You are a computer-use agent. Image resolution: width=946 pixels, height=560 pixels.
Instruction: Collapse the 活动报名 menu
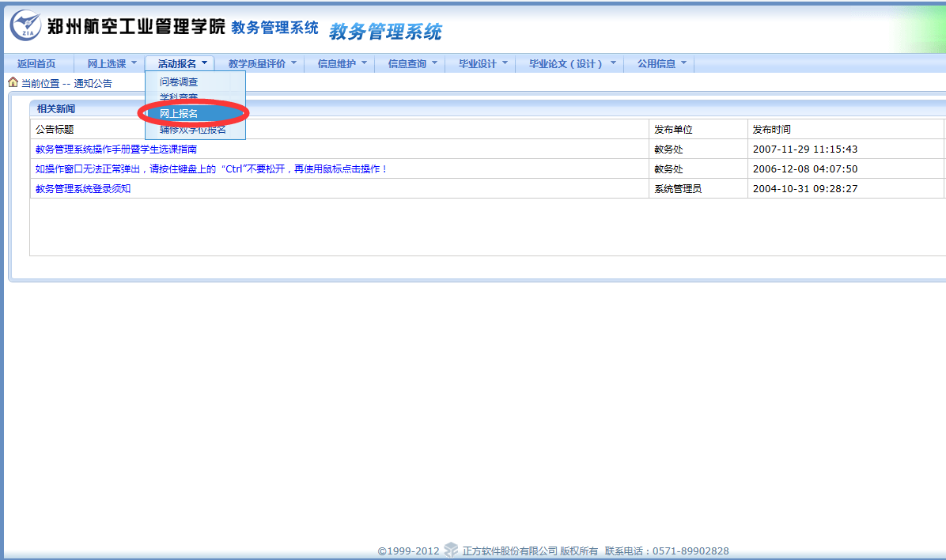pos(182,64)
